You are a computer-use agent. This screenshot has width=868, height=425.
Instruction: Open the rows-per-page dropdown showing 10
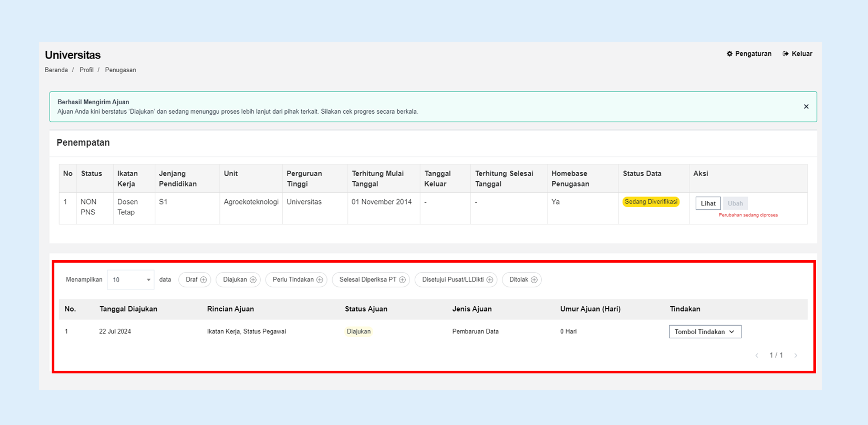coord(131,279)
